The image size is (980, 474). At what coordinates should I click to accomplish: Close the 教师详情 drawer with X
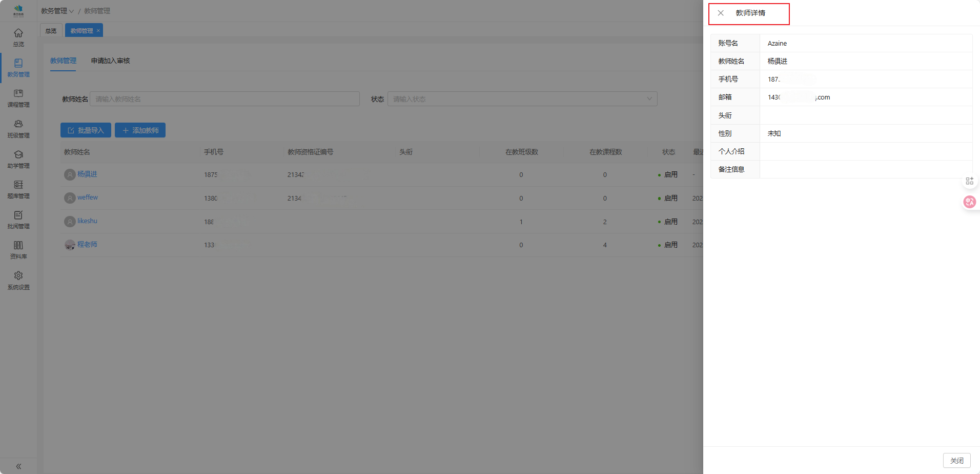click(x=721, y=13)
